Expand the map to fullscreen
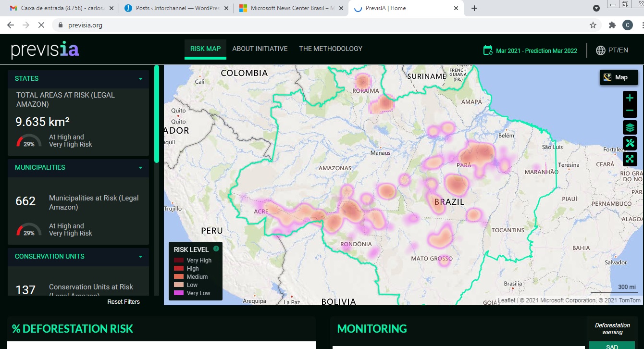 pyautogui.click(x=630, y=159)
